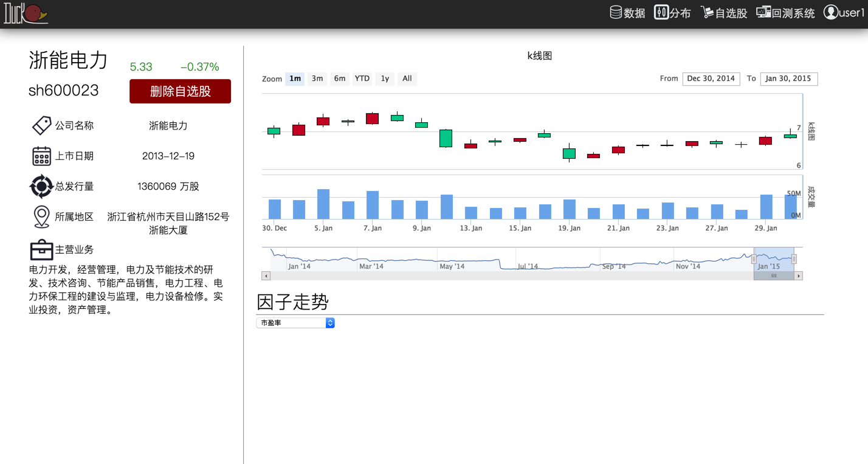This screenshot has width=868, height=464.
Task: Click the circular icon for 总发行量
Action: point(41,186)
